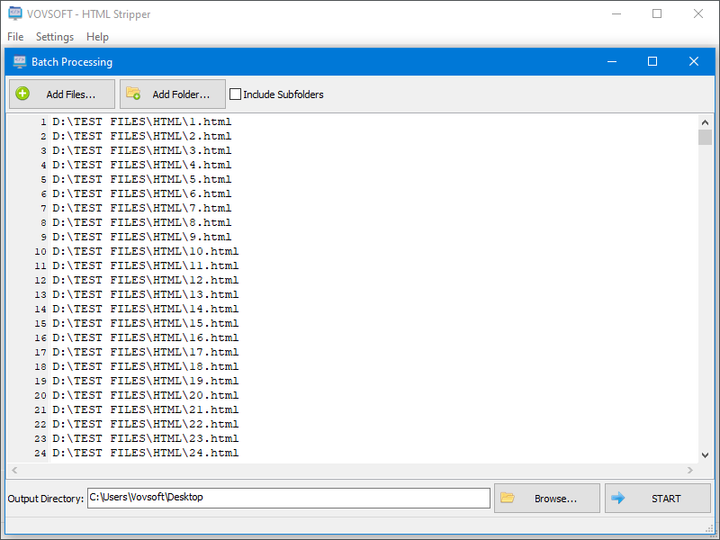Viewport: 720px width, 540px height.
Task: Maximize the Batch Processing window
Action: point(652,62)
